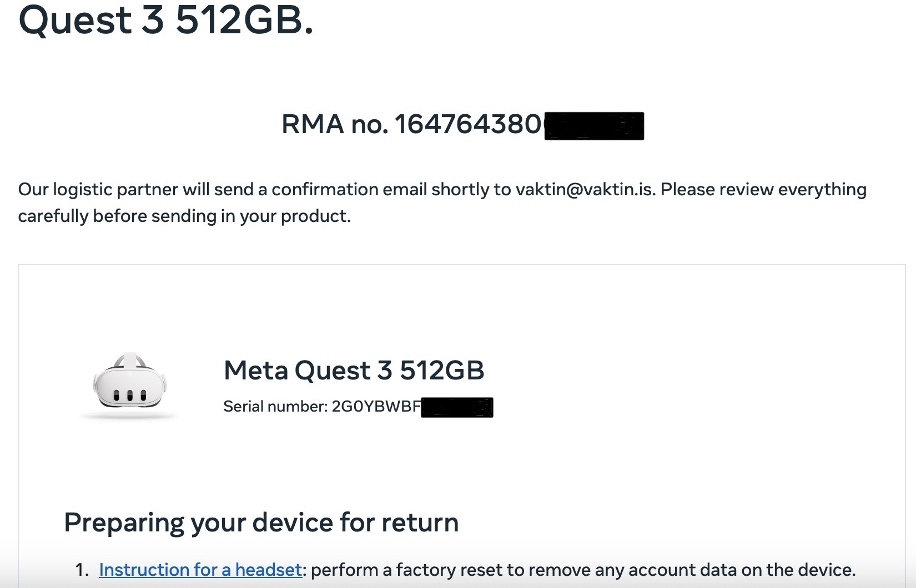916x588 pixels.
Task: Open the Instruction for a headset link
Action: [200, 570]
